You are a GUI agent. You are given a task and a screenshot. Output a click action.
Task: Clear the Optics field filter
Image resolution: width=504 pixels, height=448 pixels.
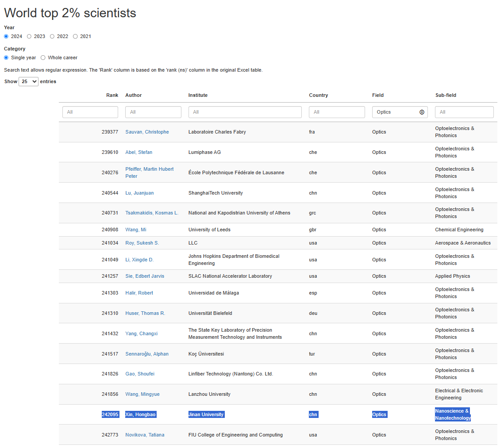(x=422, y=112)
